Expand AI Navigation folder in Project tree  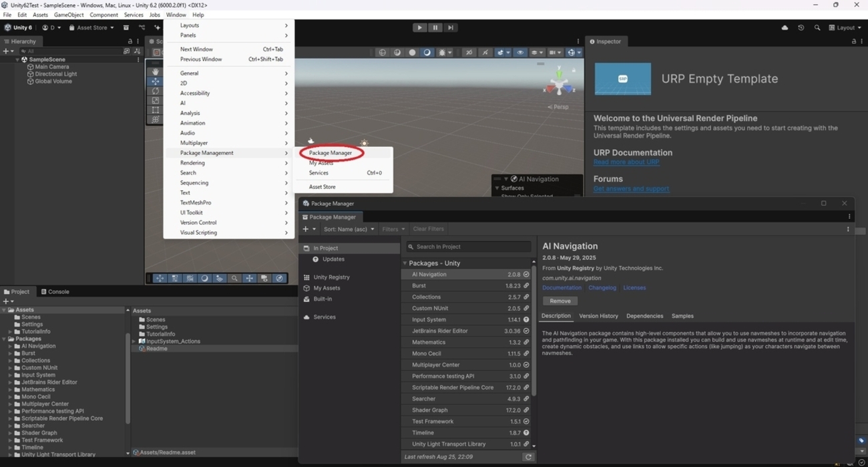(x=10, y=346)
